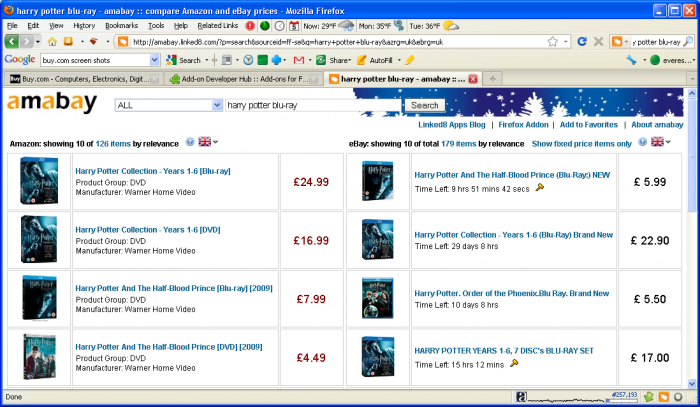Open Linked8 Apps Blog link

coord(451,125)
